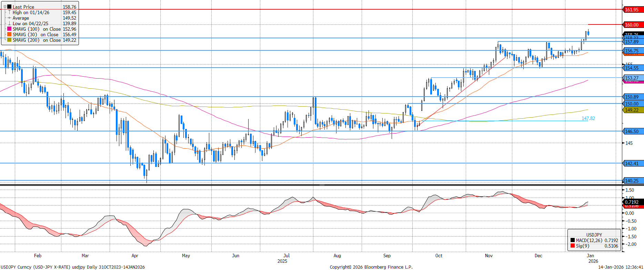Grab the divider between price and MACD panels
This screenshot has width=644, height=270.
click(x=322, y=185)
